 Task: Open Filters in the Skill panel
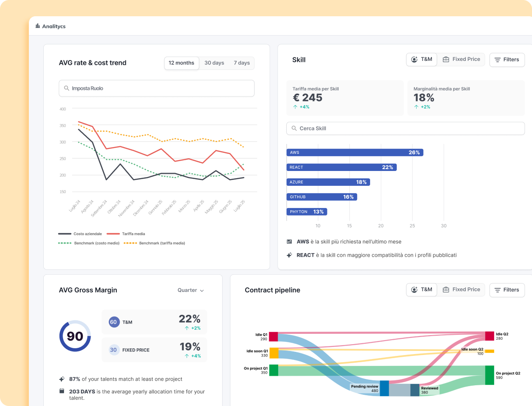(507, 60)
